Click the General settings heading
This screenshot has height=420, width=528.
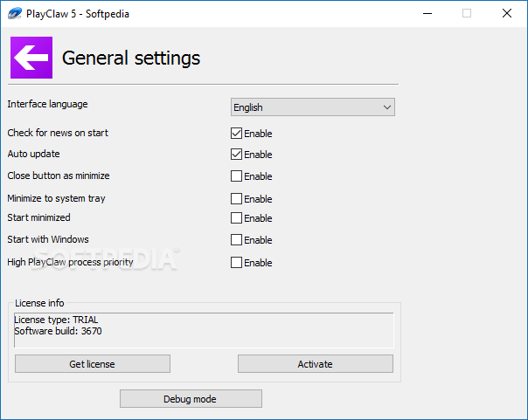pos(131,59)
